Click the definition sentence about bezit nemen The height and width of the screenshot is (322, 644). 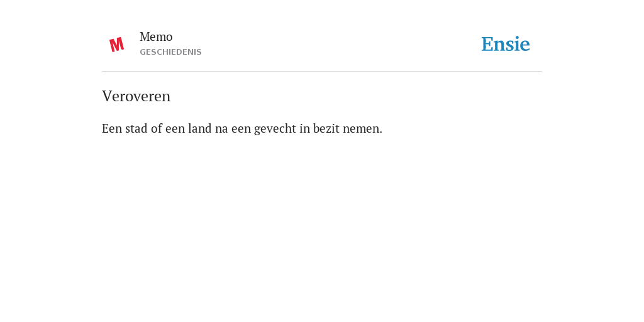[242, 128]
